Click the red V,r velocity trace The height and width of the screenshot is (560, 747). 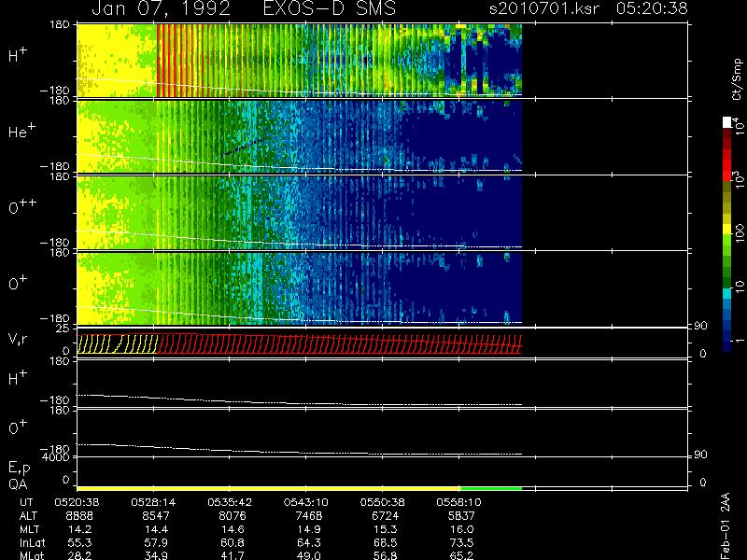tap(339, 343)
